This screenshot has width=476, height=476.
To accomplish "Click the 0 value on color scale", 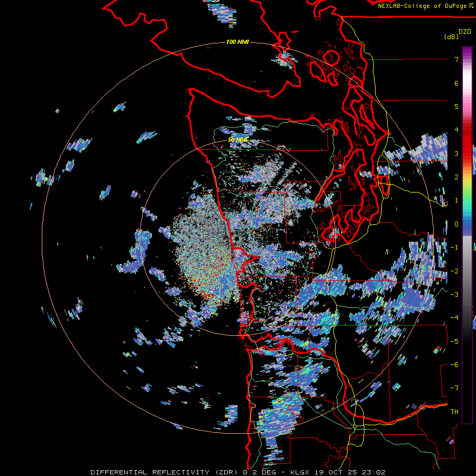I will (x=456, y=224).
